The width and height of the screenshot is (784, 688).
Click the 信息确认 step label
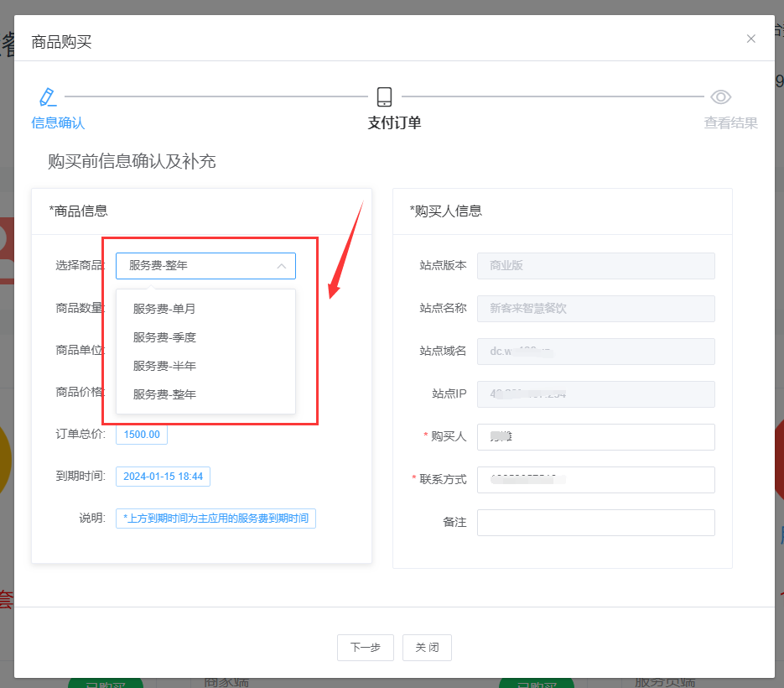58,122
